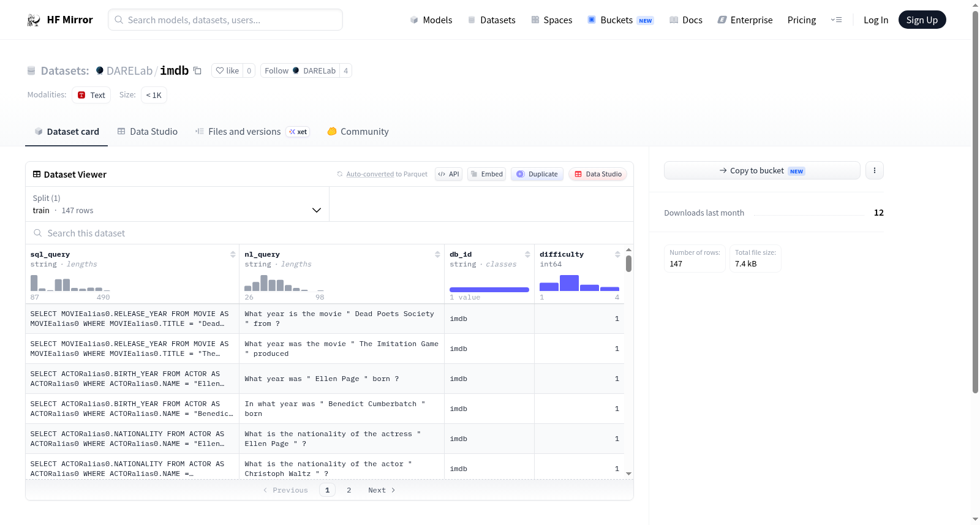
Task: Select the row about The Imitation Game
Action: click(325, 349)
